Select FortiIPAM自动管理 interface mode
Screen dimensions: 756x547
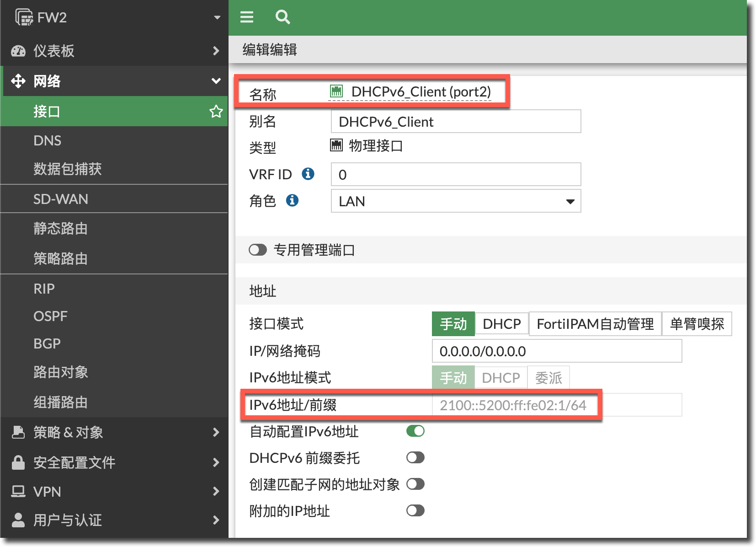(595, 324)
